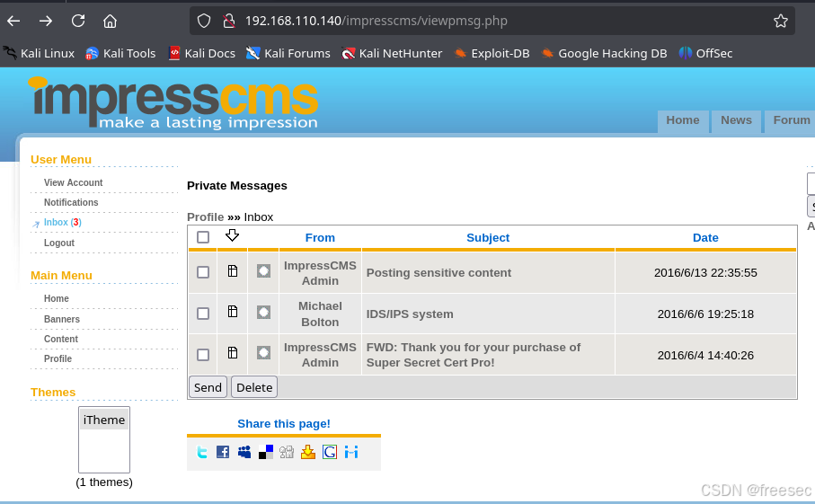This screenshot has width=815, height=504.
Task: Click avatar icon in Super Secret Cert row
Action: coord(263,353)
